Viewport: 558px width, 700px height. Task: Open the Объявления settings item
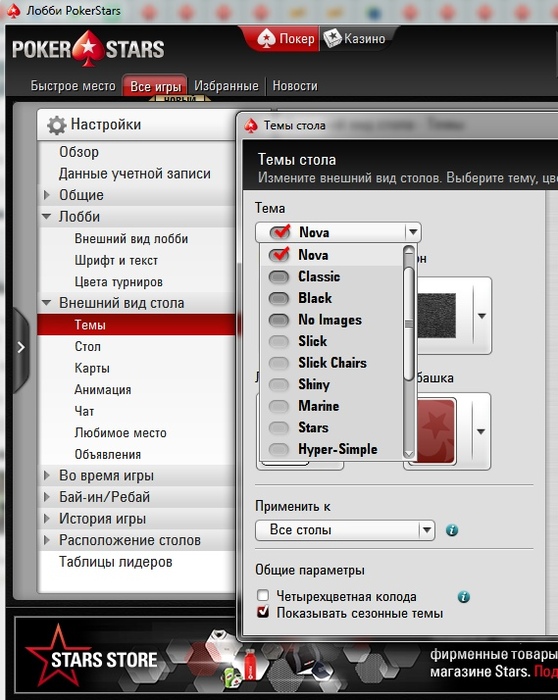coord(108,454)
